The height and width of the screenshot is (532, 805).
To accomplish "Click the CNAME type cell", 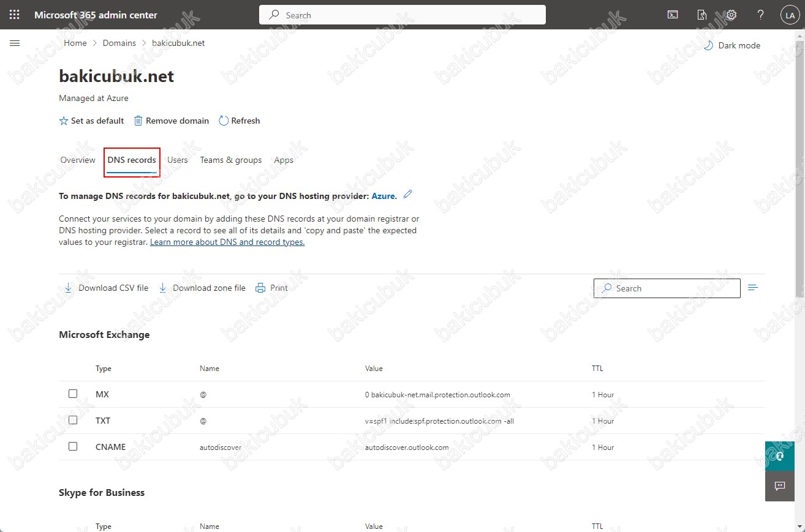I will (x=111, y=447).
